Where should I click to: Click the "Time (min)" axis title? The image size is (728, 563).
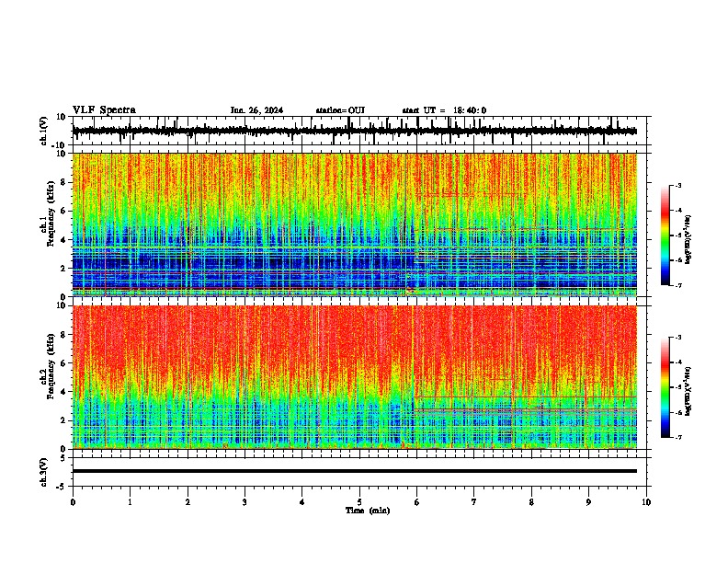point(368,511)
